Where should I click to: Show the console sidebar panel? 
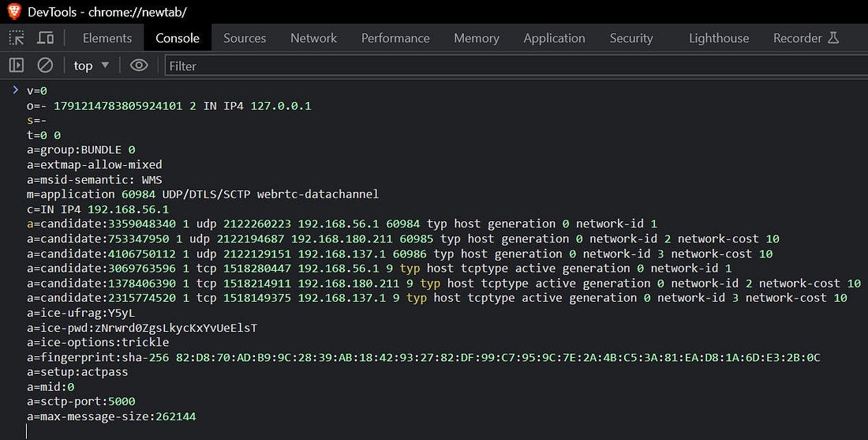pos(17,66)
